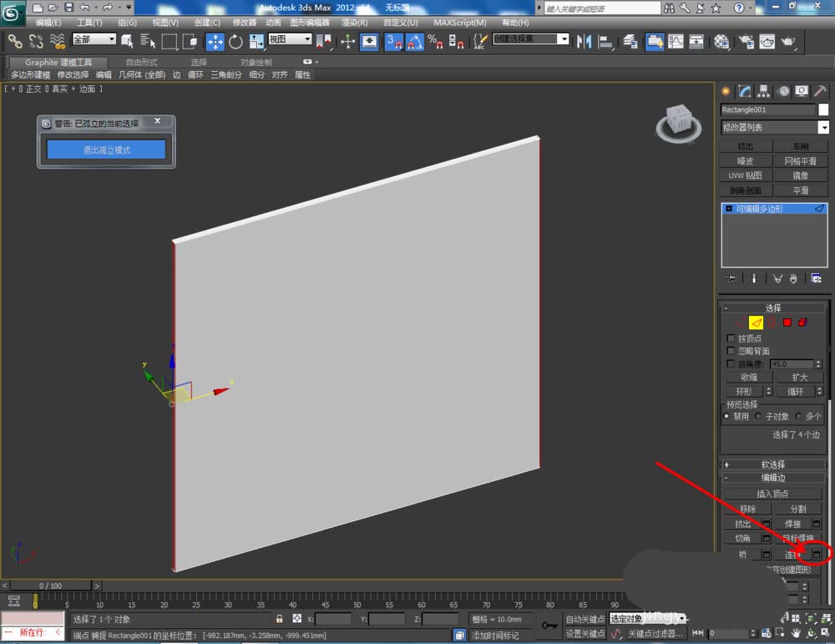
Task: Open the Utilities hammer panel
Action: [x=821, y=91]
